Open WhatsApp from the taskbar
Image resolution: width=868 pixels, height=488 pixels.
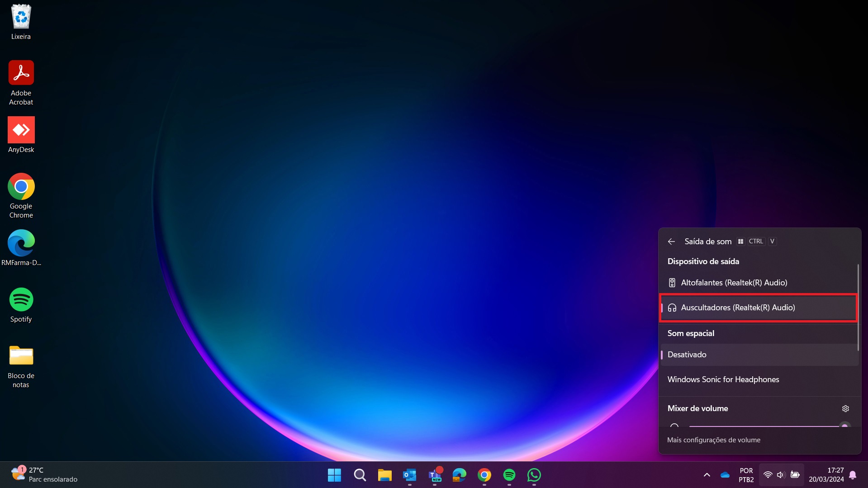(x=534, y=475)
